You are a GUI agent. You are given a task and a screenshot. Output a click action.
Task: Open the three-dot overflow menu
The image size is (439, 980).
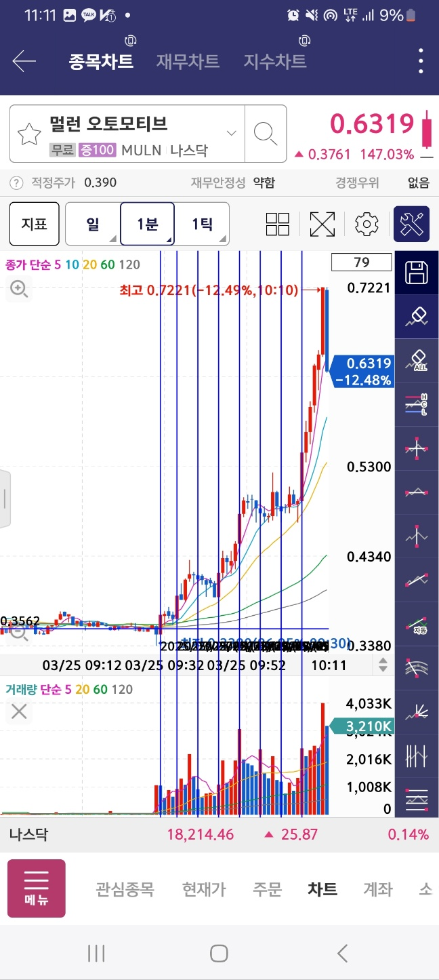point(421,61)
